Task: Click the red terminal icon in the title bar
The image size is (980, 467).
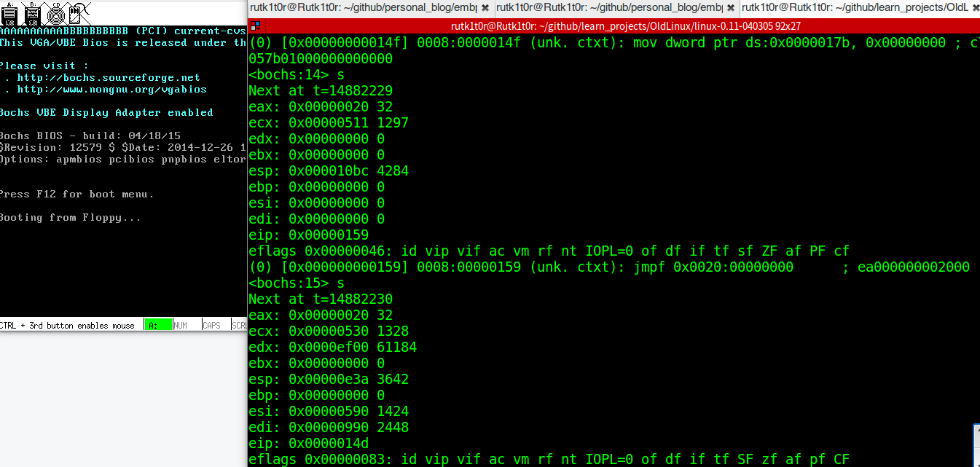Action: (256, 25)
